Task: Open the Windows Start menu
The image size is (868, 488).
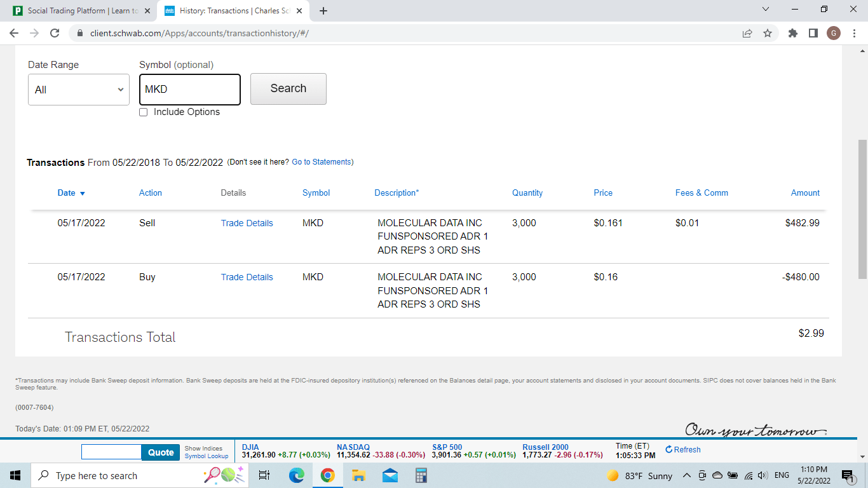Action: pyautogui.click(x=15, y=475)
